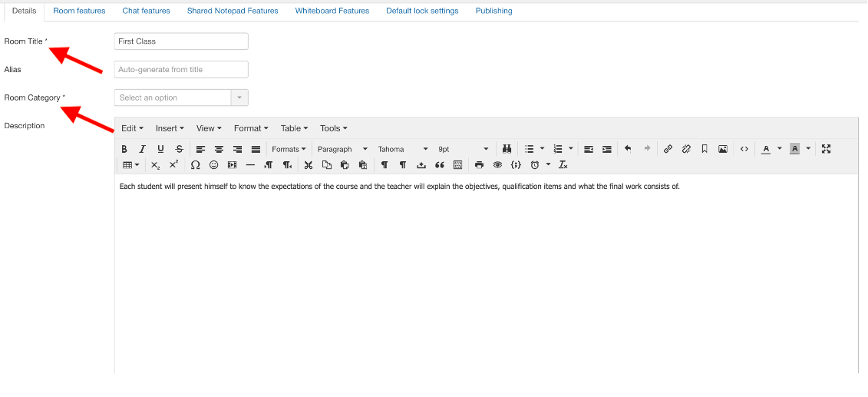Insert a numbered list

pyautogui.click(x=558, y=149)
